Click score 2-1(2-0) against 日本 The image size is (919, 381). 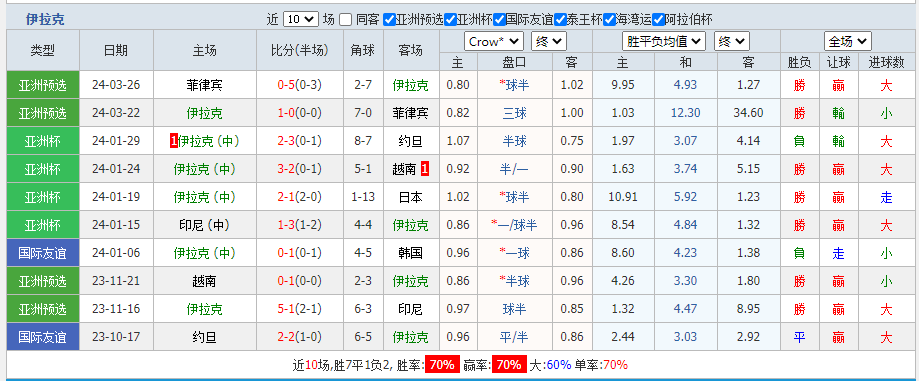[x=299, y=198]
